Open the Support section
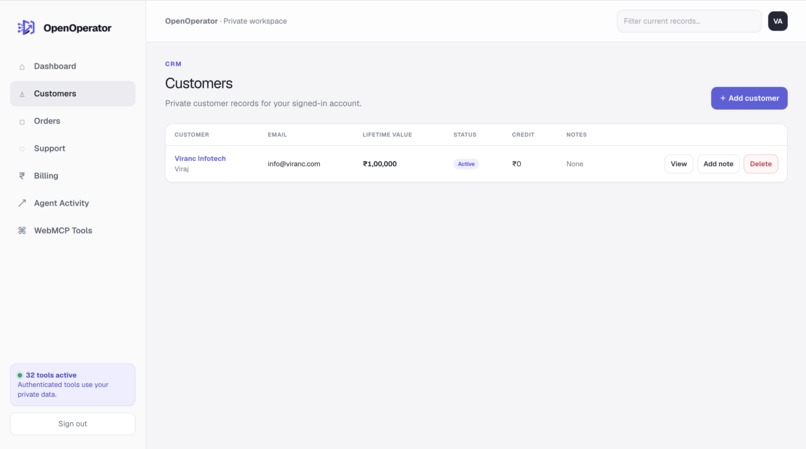The image size is (806, 449). (x=72, y=148)
